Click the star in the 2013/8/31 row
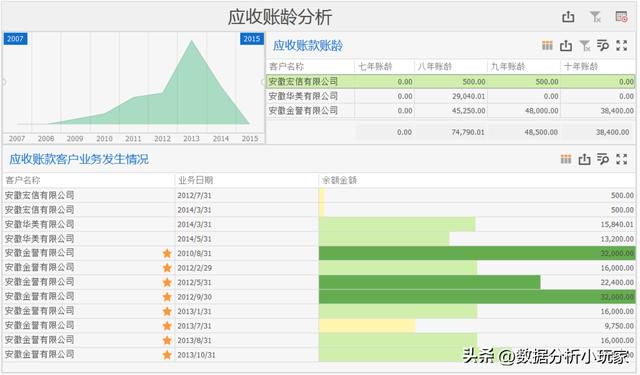The width and height of the screenshot is (640, 375). [x=167, y=340]
